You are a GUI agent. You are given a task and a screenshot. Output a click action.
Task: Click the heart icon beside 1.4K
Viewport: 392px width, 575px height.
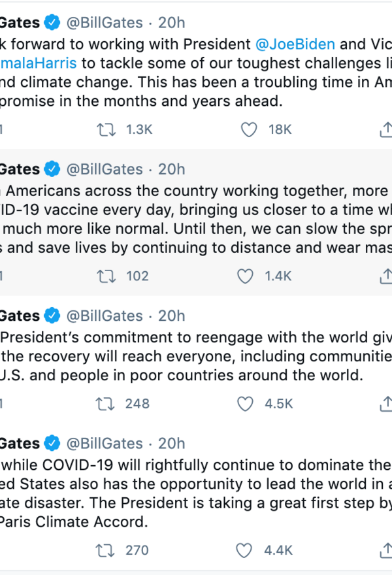246,276
